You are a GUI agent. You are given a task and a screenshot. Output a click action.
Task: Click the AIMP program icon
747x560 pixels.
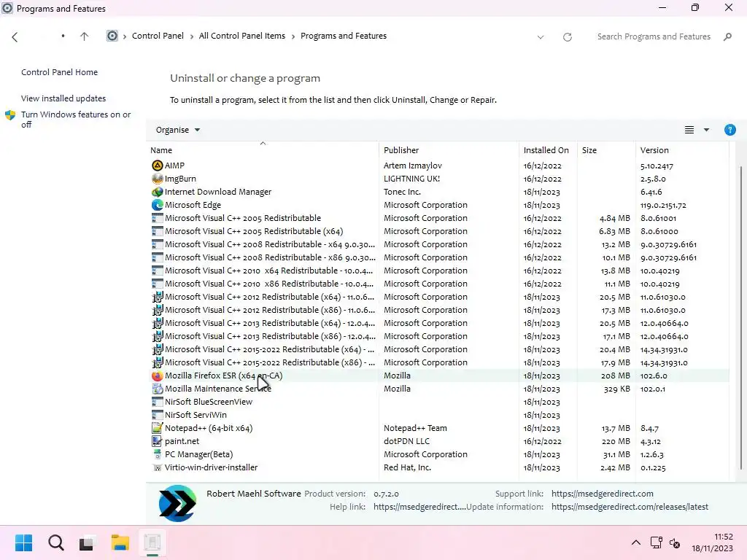tap(158, 166)
